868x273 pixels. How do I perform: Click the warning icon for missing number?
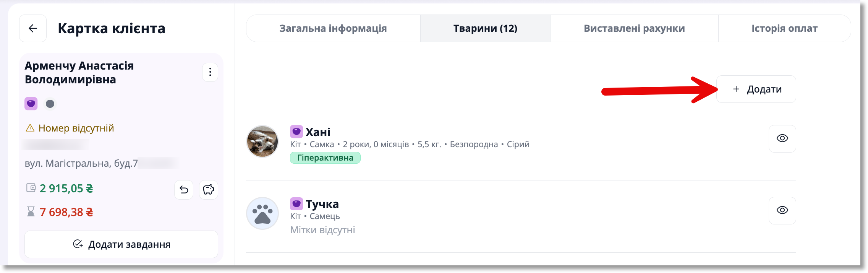pyautogui.click(x=30, y=128)
